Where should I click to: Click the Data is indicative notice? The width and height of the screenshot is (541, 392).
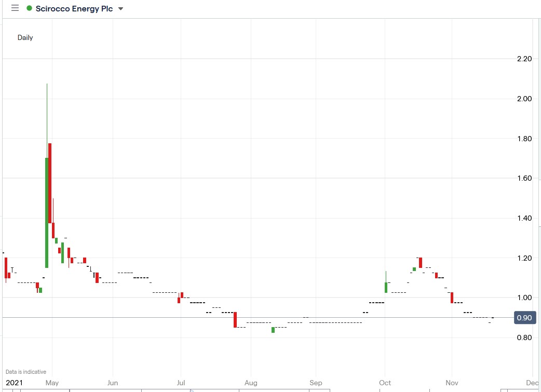coord(24,371)
